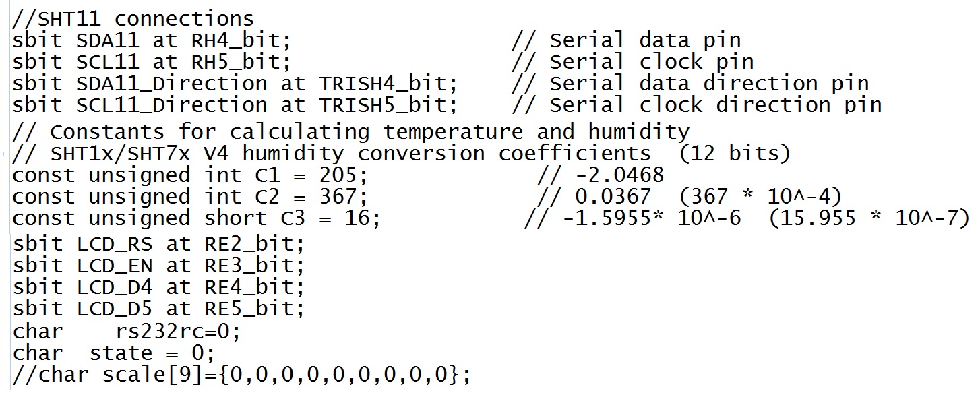Image resolution: width=980 pixels, height=393 pixels.
Task: Click LCD_EN declaration line
Action: (x=158, y=265)
